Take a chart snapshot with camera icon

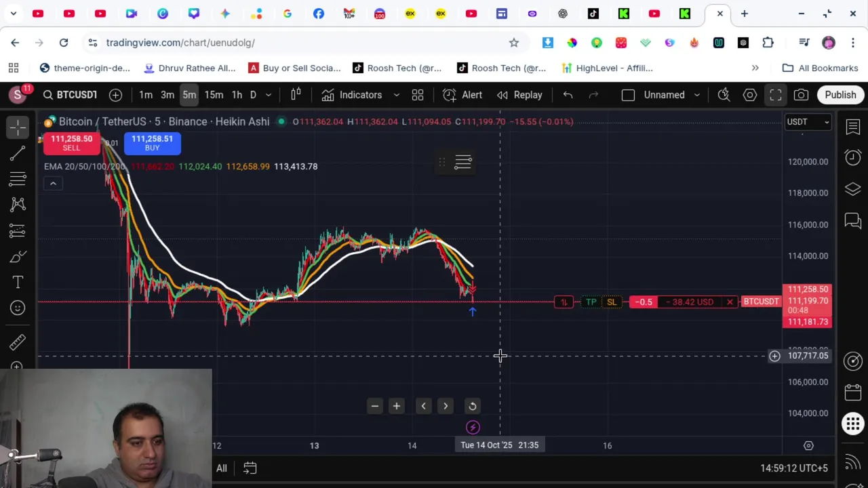801,95
